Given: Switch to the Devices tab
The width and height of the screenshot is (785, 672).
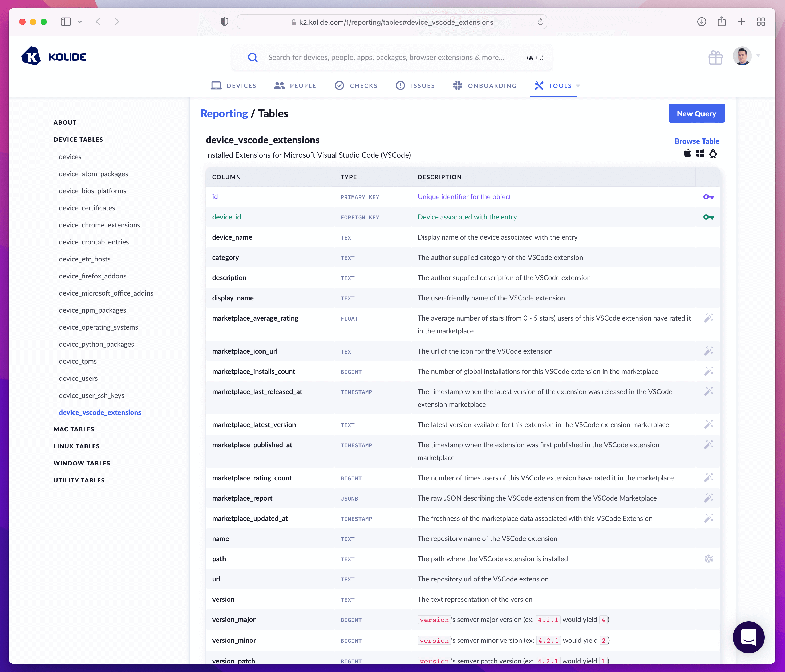Looking at the screenshot, I should point(233,85).
